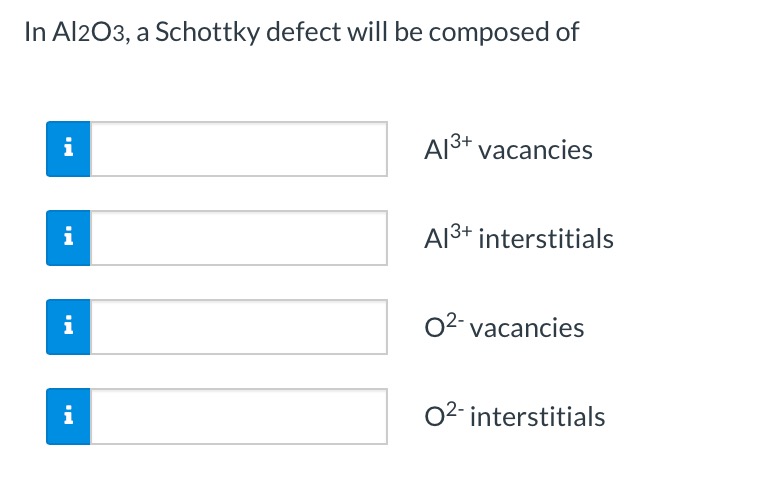This screenshot has width=778, height=480.
Task: Click the info icon beside Al3+ interstitials field
Action: 68,238
